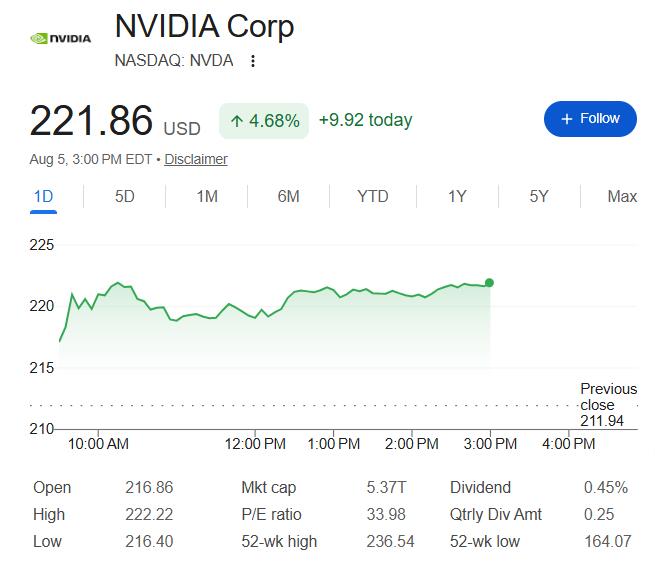View the 1Y chart range
Screen dimensions: 655x563
(457, 196)
